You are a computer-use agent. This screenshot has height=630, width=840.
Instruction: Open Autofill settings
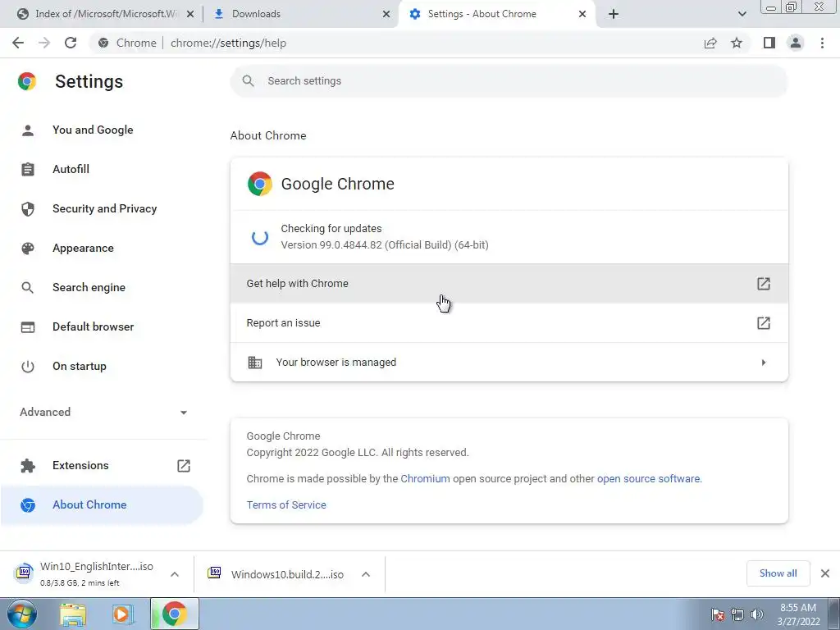[71, 169]
